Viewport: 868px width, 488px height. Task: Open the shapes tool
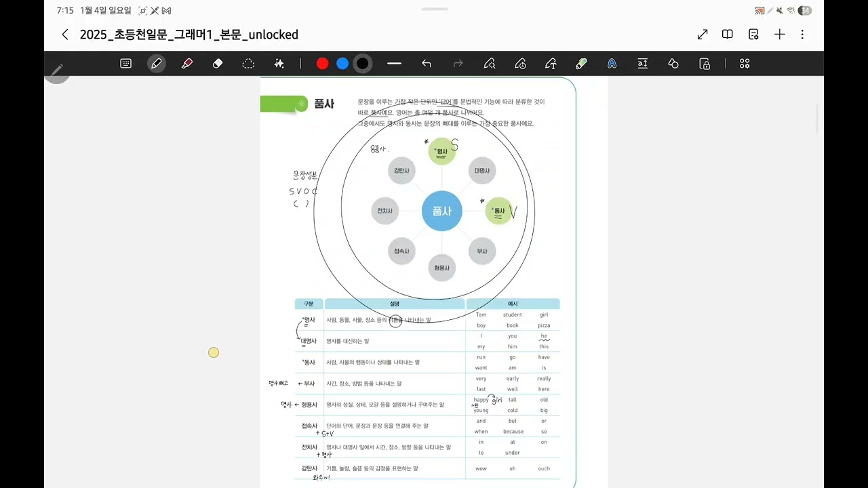(673, 64)
